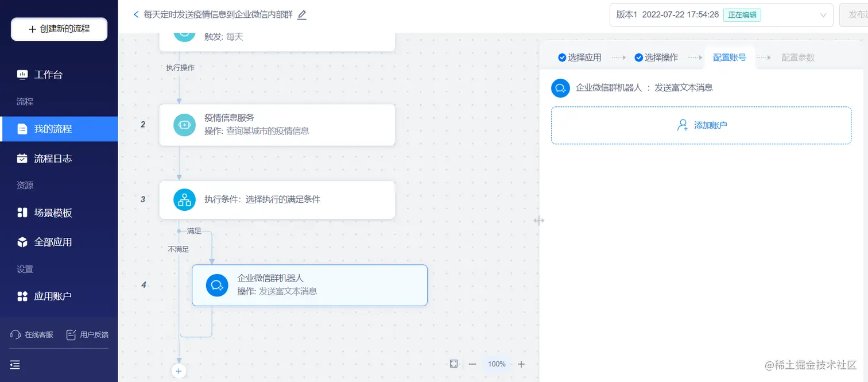Click the 工作台 dashboard icon
This screenshot has width=868, height=382.
point(22,74)
